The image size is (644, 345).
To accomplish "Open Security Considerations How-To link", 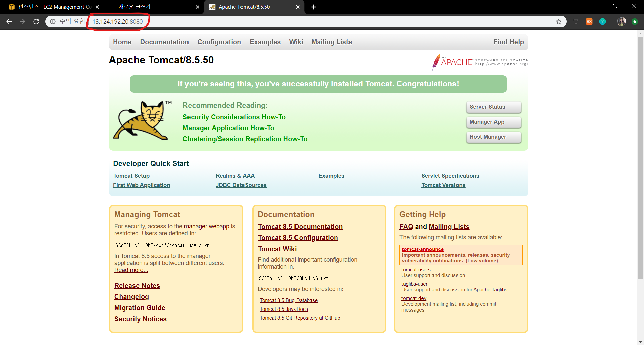I will click(234, 117).
